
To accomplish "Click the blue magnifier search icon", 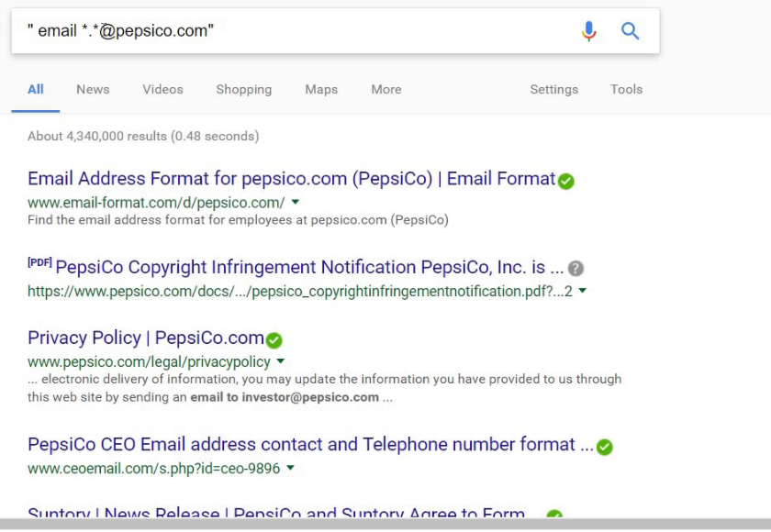I will click(631, 31).
